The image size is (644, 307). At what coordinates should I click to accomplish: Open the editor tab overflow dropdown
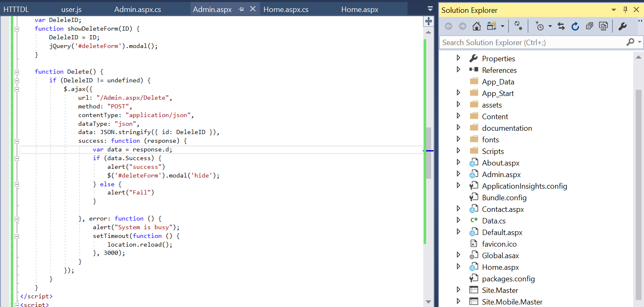430,9
